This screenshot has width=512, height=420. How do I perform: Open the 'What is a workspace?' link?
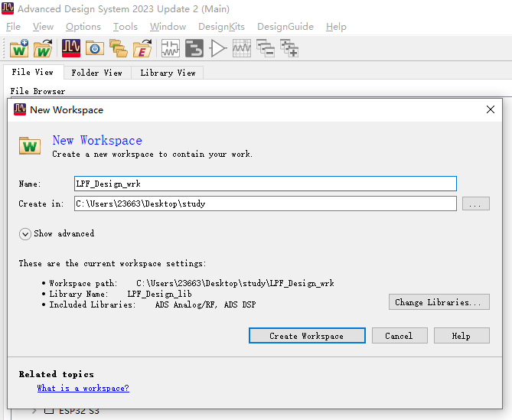83,388
